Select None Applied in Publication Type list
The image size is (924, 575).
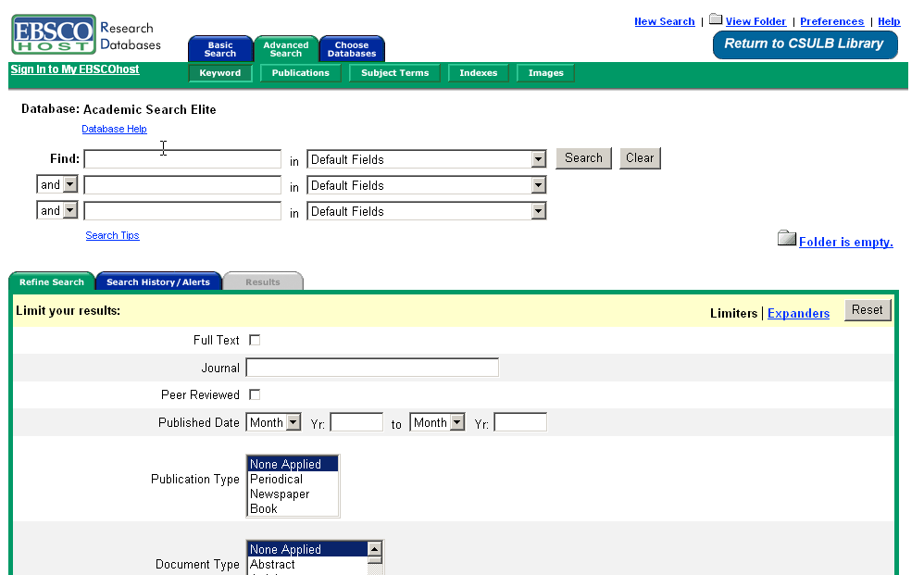click(x=293, y=464)
